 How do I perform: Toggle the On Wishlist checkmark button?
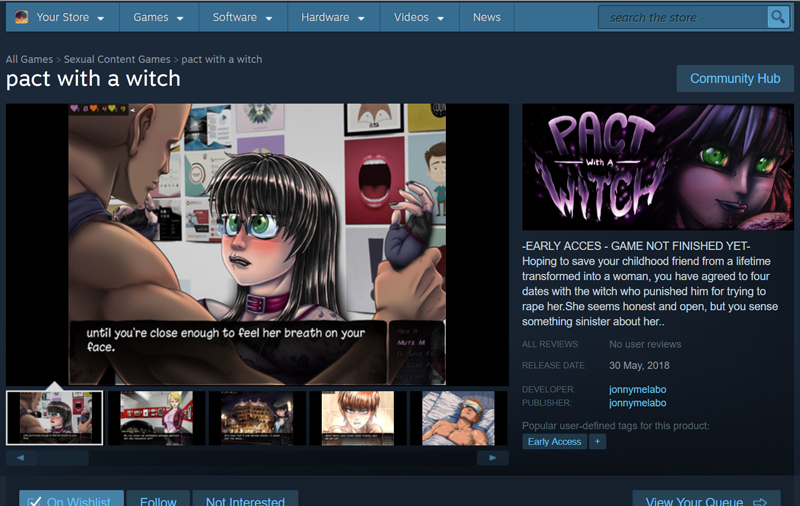tap(71, 499)
